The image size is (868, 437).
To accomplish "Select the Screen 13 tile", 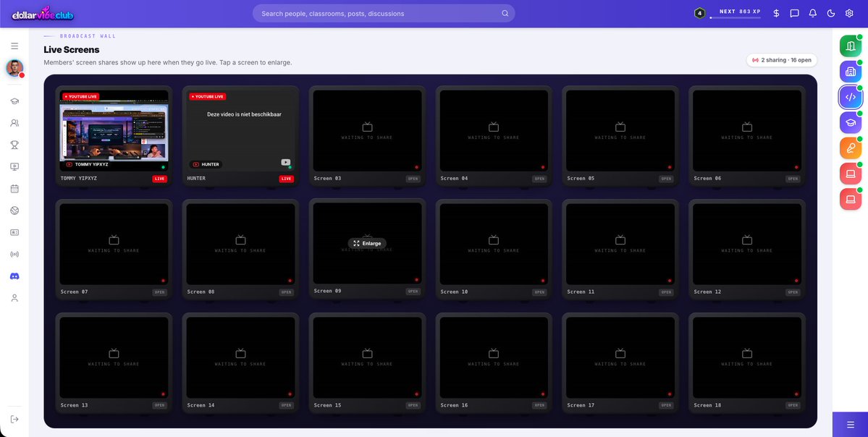I will click(x=114, y=362).
